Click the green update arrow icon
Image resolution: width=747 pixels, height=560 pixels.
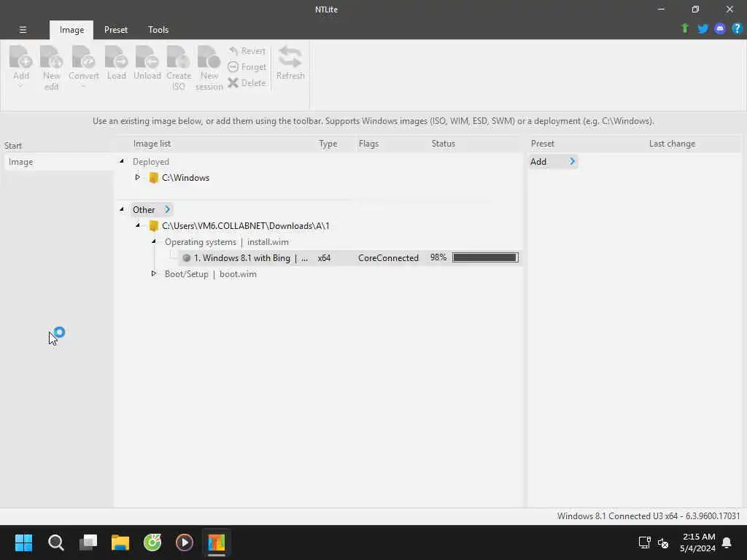tap(685, 28)
